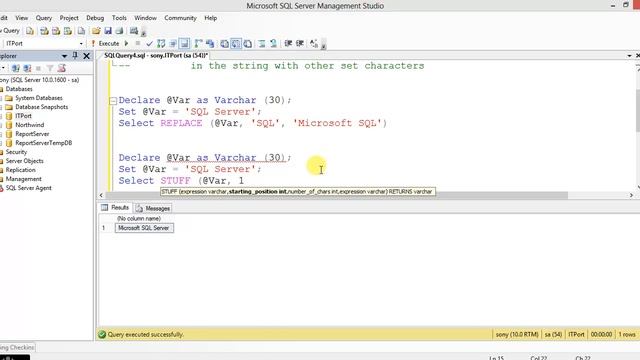Click the Query Options icon
The width and height of the screenshot is (640, 360).
(173, 43)
